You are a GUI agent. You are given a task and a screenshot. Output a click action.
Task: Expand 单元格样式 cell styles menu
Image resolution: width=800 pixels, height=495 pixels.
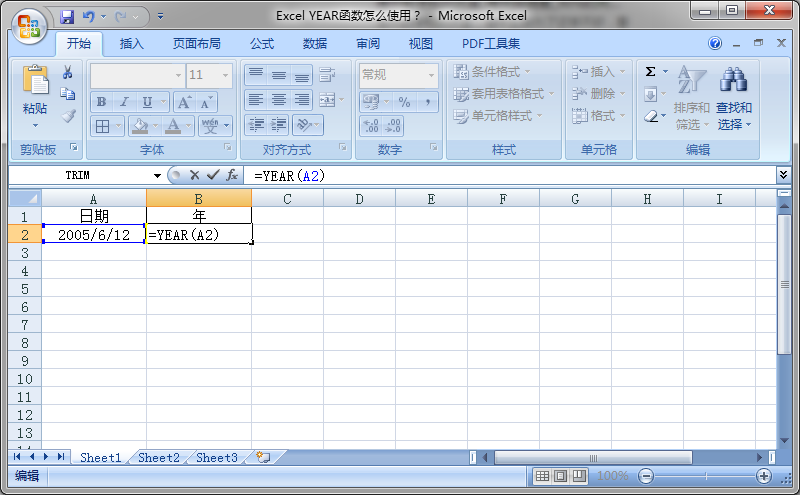click(498, 116)
